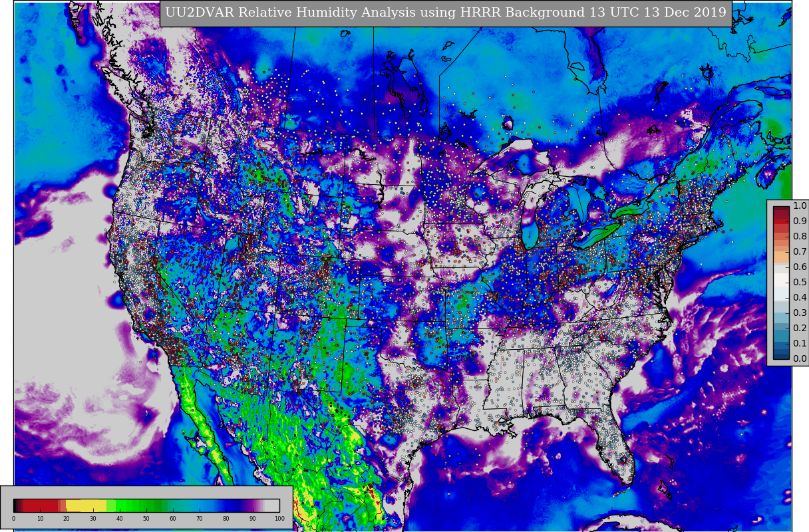Click the '10' tick label on humidity colorbar
The height and width of the screenshot is (532, 809).
(40, 519)
